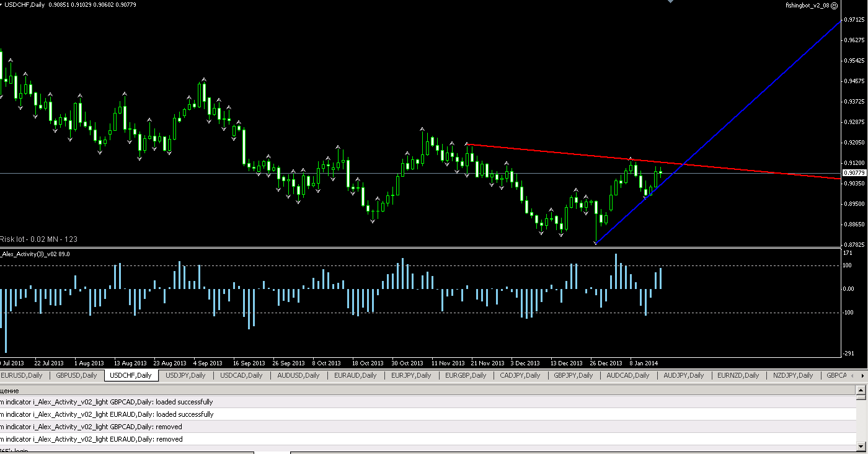Click the '8 Jan 2014' date label
The width and height of the screenshot is (868, 454).
[x=644, y=363]
